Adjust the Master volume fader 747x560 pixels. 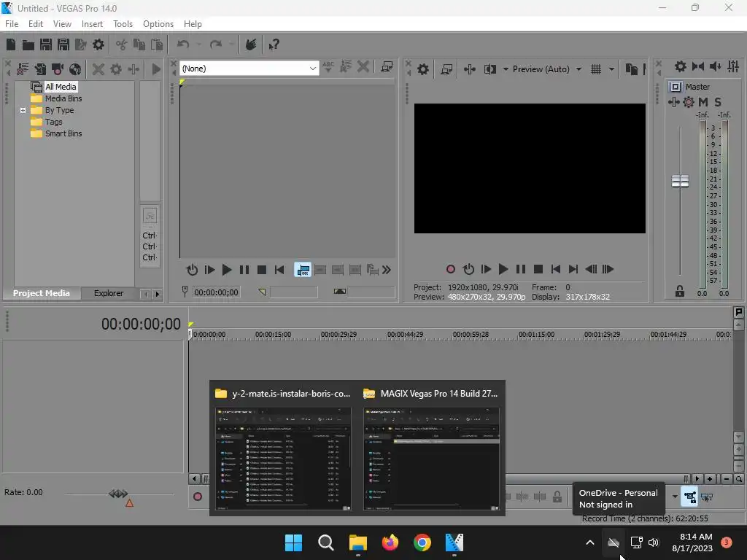coord(680,181)
